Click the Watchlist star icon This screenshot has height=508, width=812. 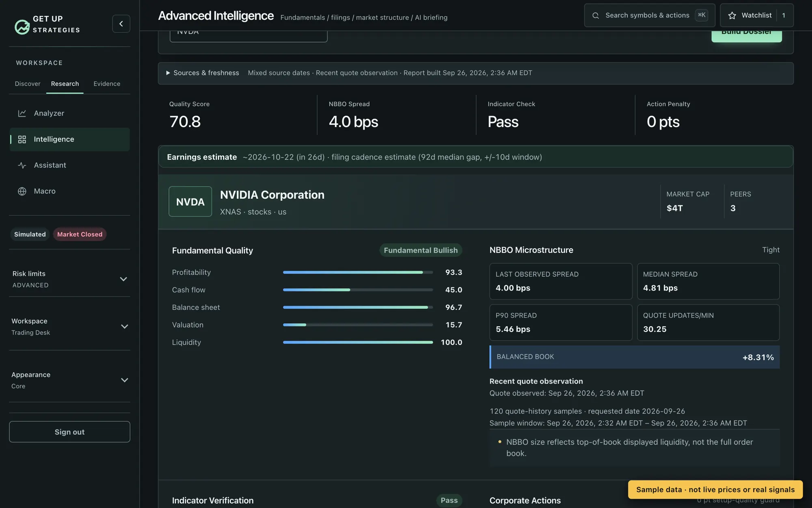(732, 15)
